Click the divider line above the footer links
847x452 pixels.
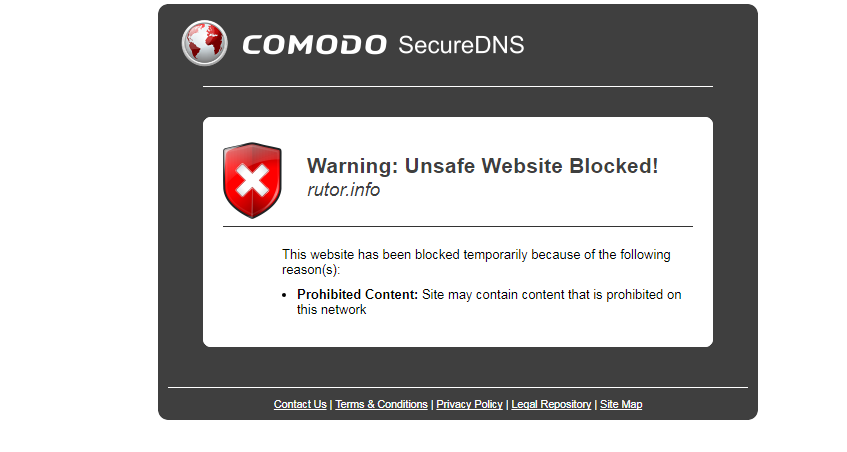pos(458,388)
